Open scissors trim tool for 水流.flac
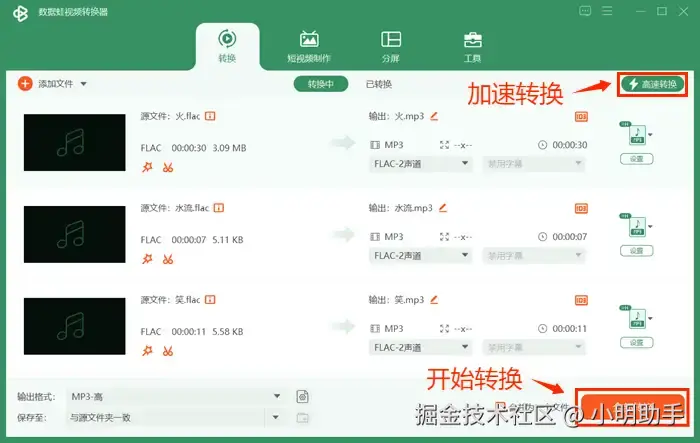The width and height of the screenshot is (700, 443). (168, 259)
